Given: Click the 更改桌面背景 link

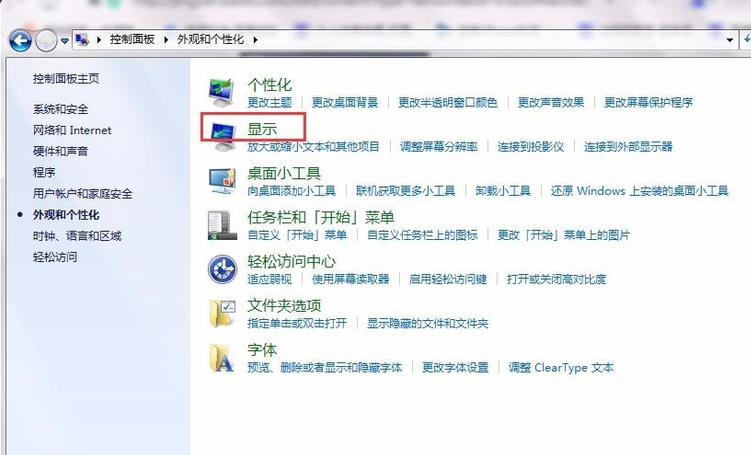Looking at the screenshot, I should pyautogui.click(x=345, y=102).
